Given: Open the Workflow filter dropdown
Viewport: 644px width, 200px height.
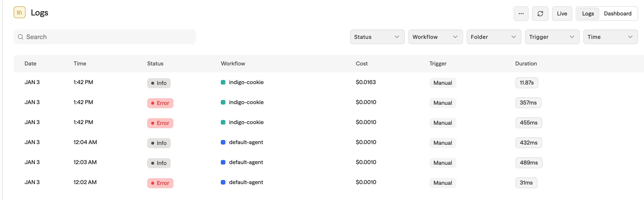Looking at the screenshot, I should coord(435,37).
